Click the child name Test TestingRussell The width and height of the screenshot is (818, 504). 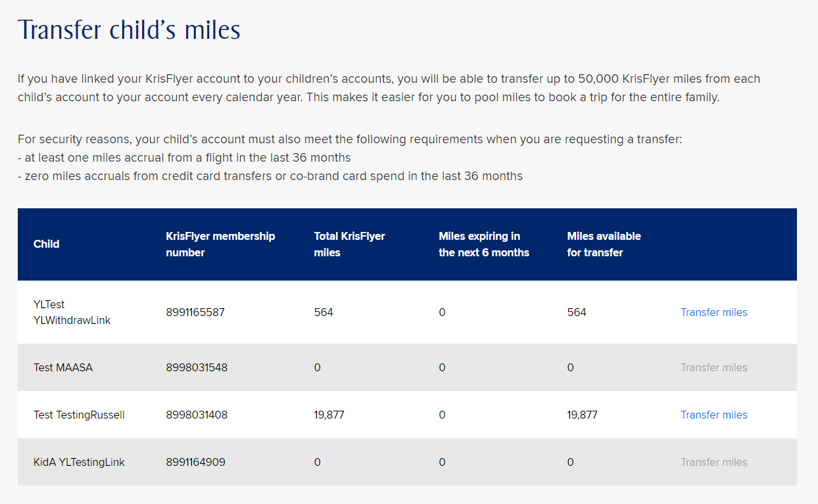pyautogui.click(x=79, y=415)
